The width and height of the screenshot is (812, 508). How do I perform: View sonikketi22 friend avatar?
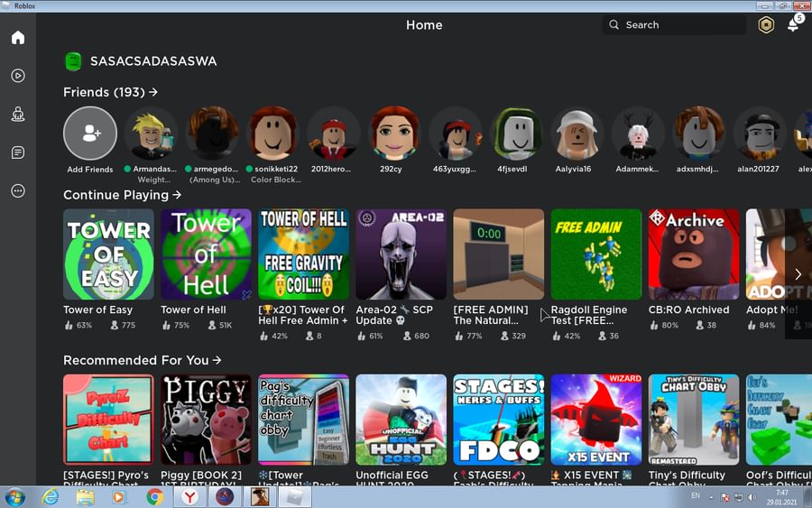click(x=272, y=133)
